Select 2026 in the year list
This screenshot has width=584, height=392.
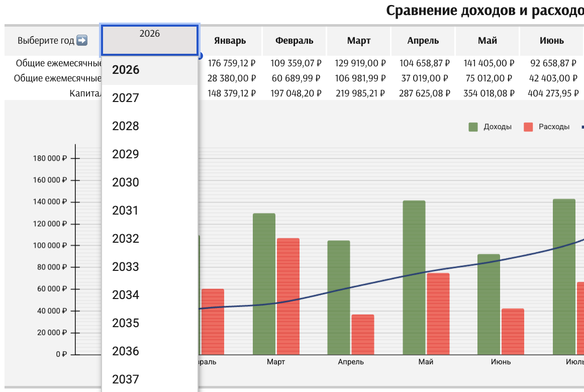[x=149, y=70]
